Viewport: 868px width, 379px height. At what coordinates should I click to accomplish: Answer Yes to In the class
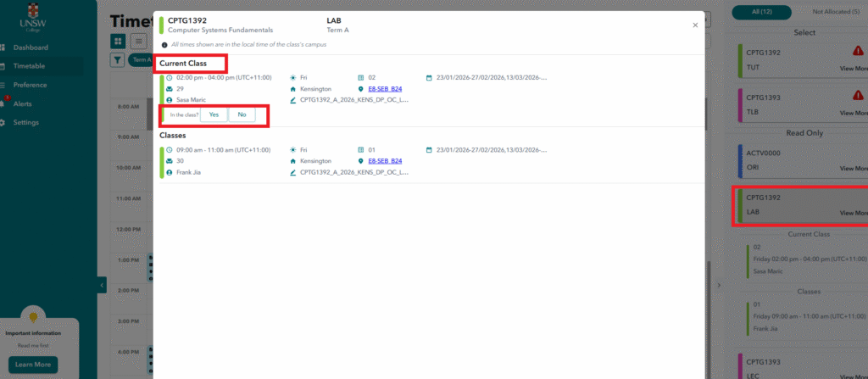[x=214, y=114]
